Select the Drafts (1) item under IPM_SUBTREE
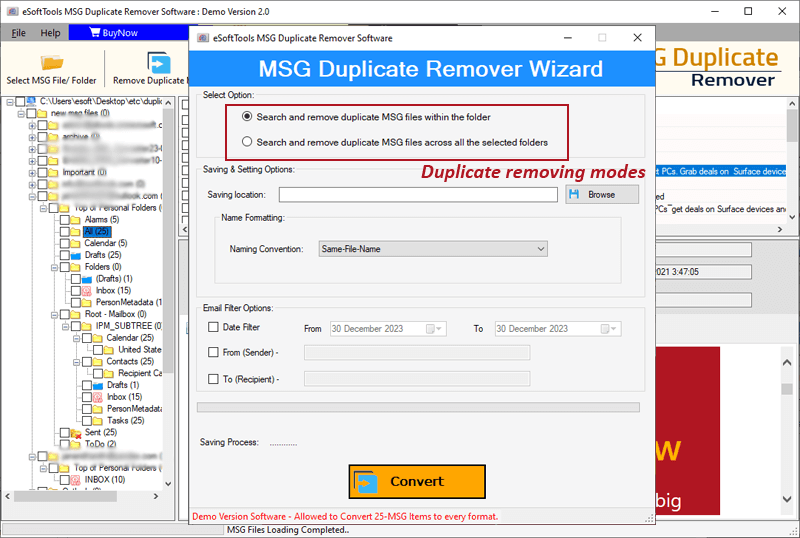 coord(123,385)
